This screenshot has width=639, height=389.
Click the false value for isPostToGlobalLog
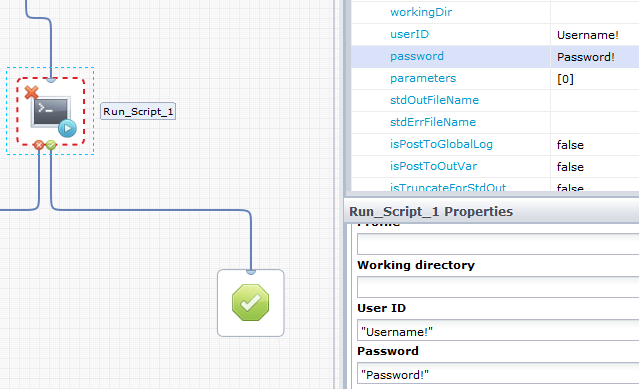570,145
